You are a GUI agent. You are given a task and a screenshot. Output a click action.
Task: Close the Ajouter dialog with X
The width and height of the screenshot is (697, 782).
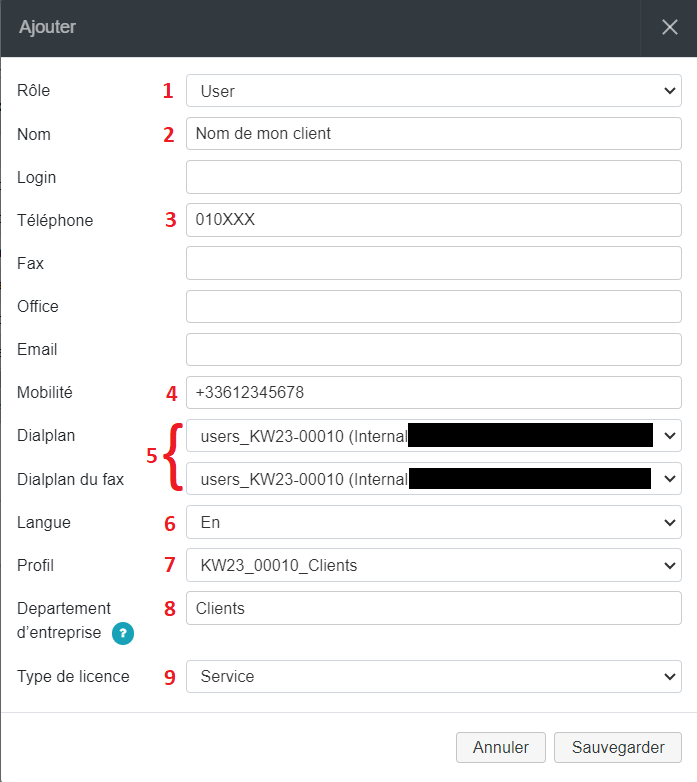[669, 28]
